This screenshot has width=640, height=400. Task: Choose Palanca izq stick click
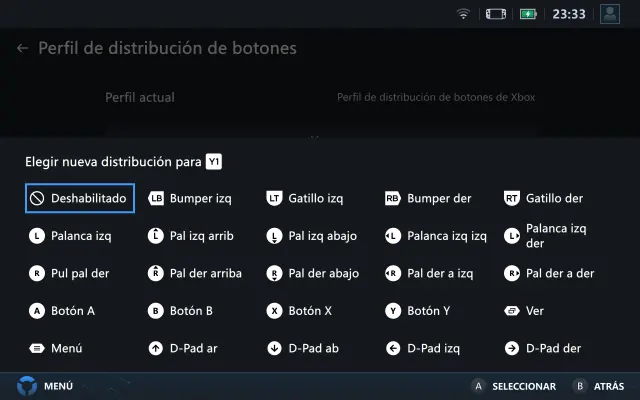[x=70, y=236]
